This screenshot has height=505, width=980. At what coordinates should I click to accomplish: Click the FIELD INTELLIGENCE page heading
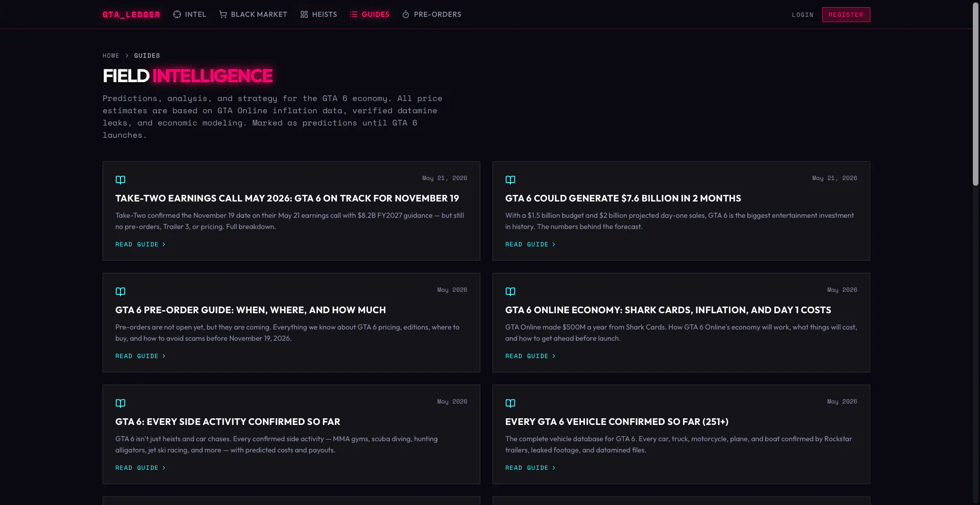point(188,76)
